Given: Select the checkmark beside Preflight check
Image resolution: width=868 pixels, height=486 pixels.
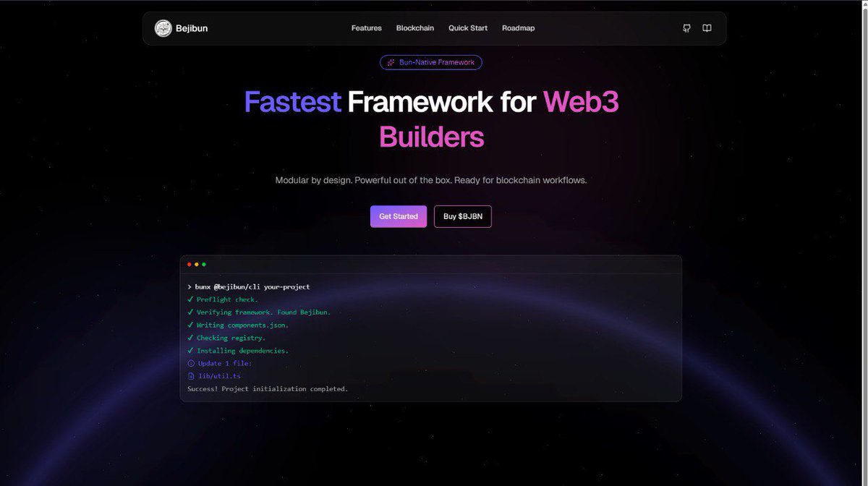Looking at the screenshot, I should pyautogui.click(x=190, y=299).
